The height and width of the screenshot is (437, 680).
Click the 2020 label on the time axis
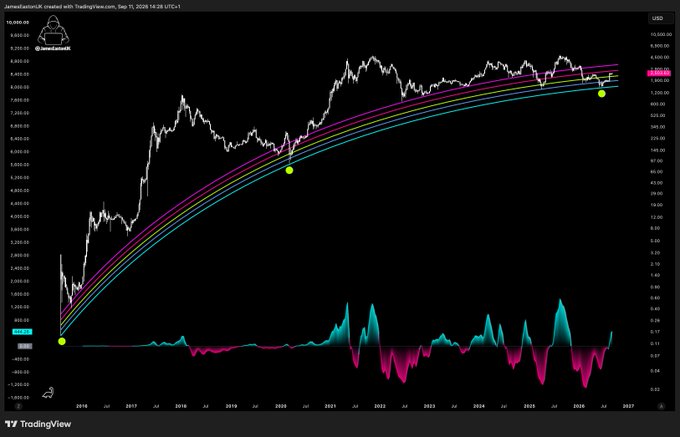(281, 406)
